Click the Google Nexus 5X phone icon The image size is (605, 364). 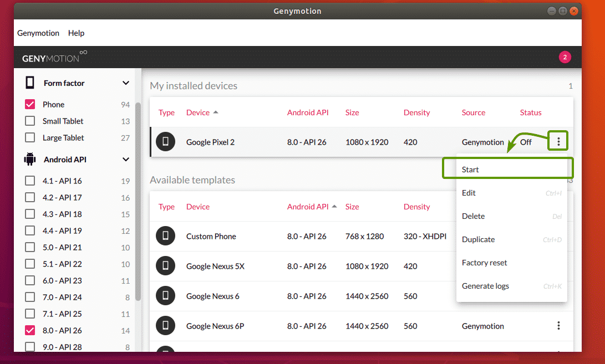165,266
